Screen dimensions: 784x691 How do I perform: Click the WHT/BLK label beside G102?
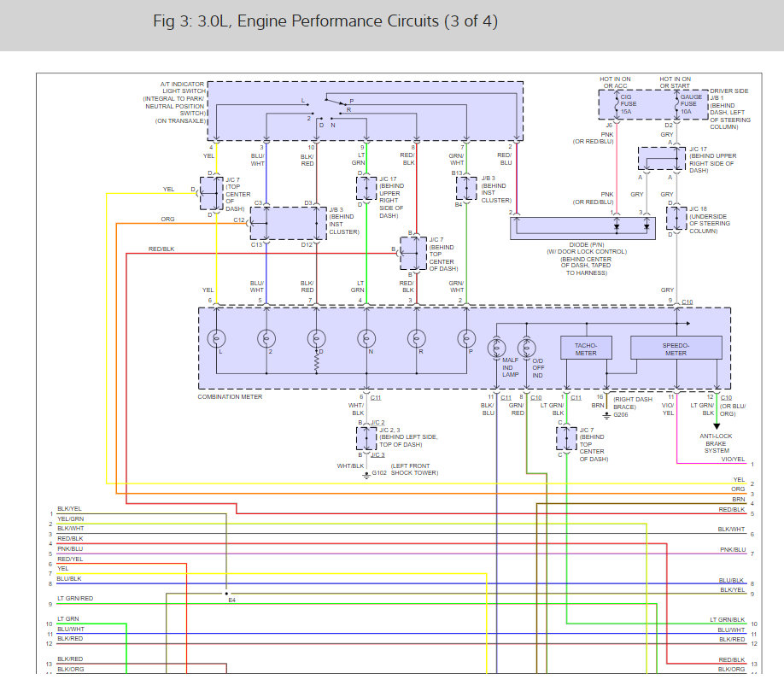pos(350,466)
